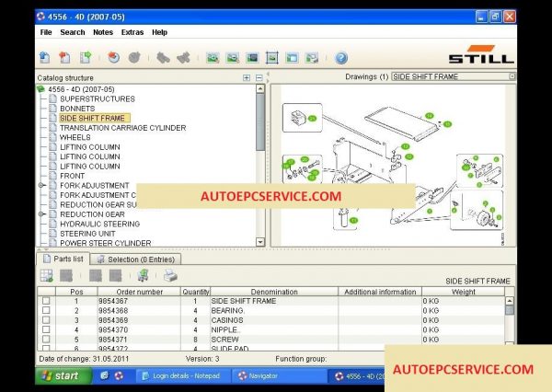552x392 pixels.
Task: Click the table select-all icon in parts list toolbar
Action: 47,276
